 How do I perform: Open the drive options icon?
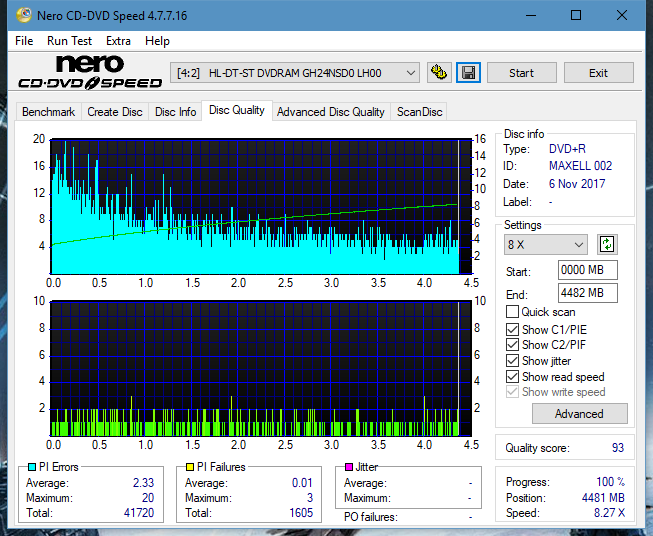[439, 73]
